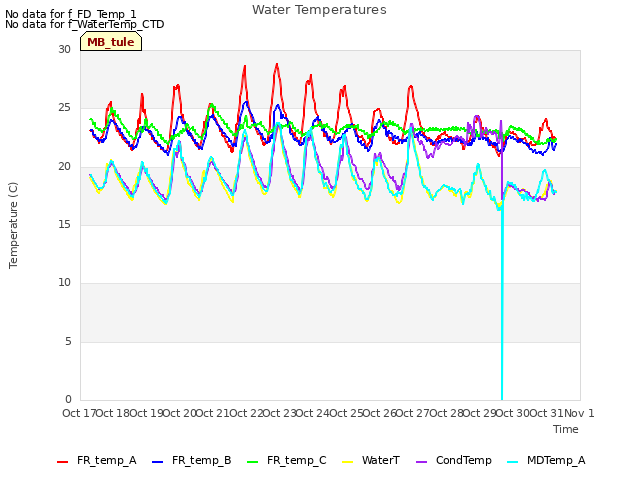Click the cyan MDTemp_A legend swatch
The height and width of the screenshot is (480, 640).
tap(513, 462)
